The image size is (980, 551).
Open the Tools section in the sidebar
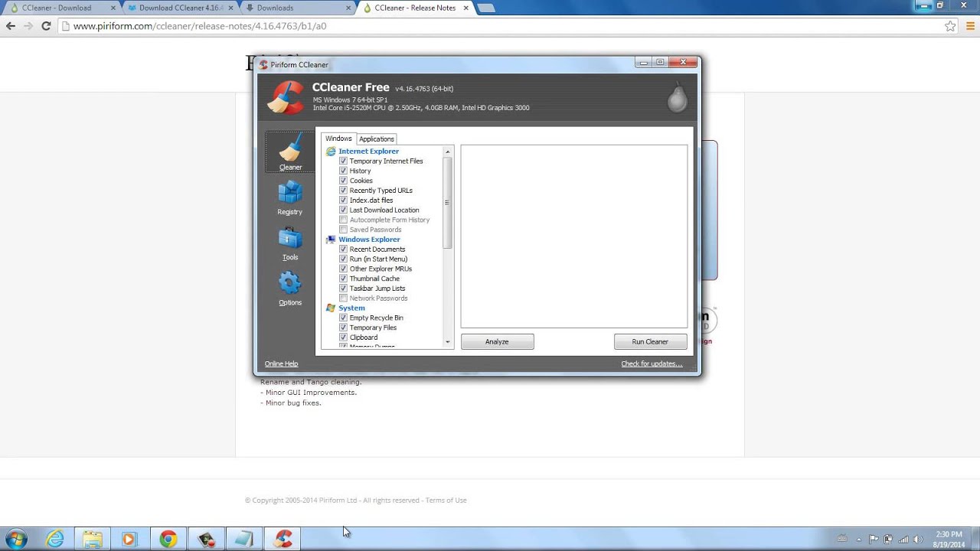click(290, 243)
